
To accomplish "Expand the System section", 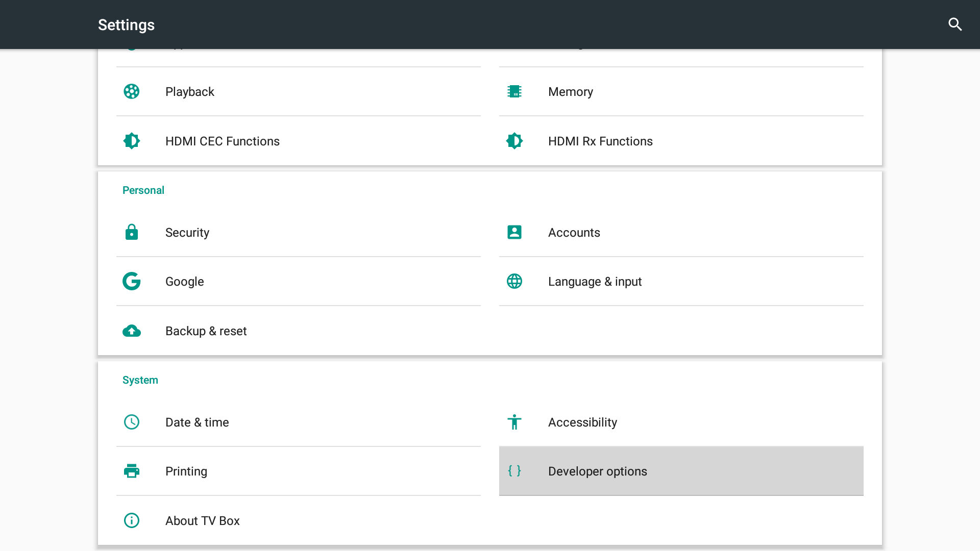I will point(141,380).
